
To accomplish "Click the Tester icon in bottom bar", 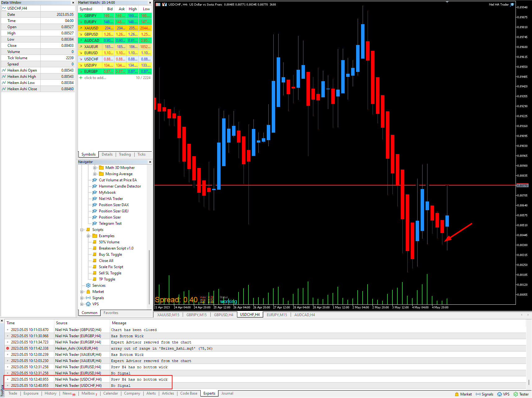I will coord(516,394).
